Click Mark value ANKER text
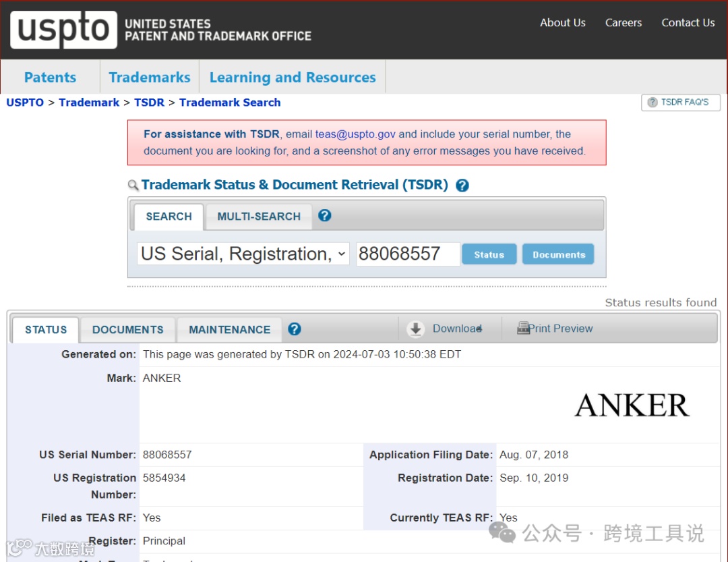The image size is (728, 562). click(162, 378)
